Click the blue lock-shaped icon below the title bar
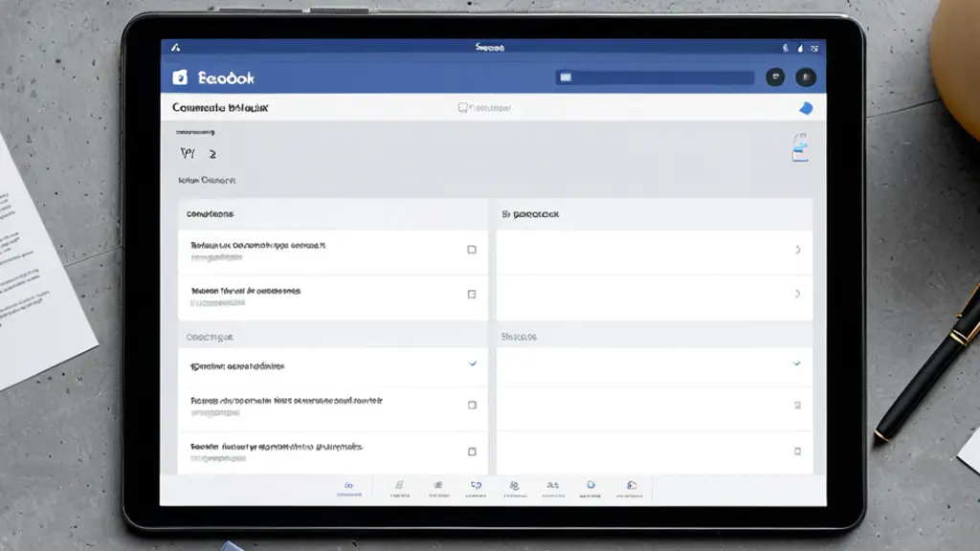This screenshot has width=980, height=551. tap(800, 148)
